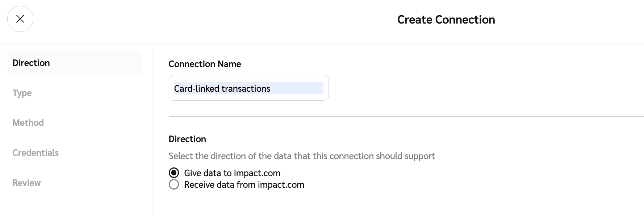Open the Direction step in sidebar

click(x=31, y=63)
